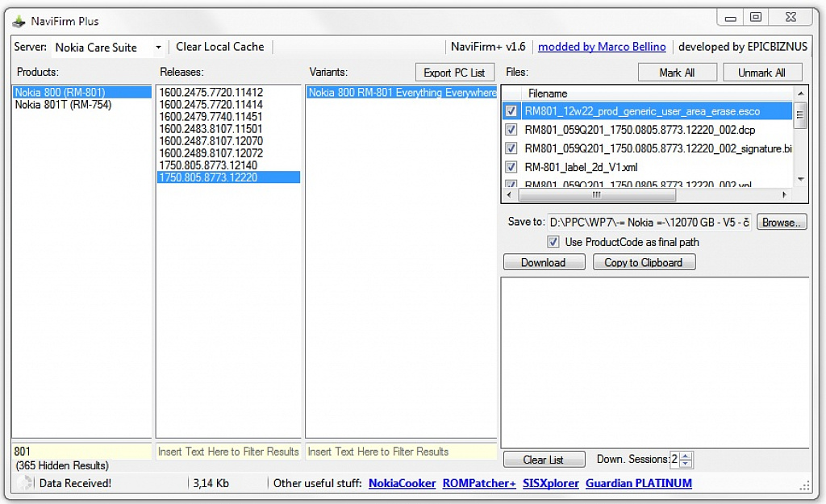This screenshot has width=826, height=504.
Task: Click the status spinner icon beside Data Received
Action: 24,483
